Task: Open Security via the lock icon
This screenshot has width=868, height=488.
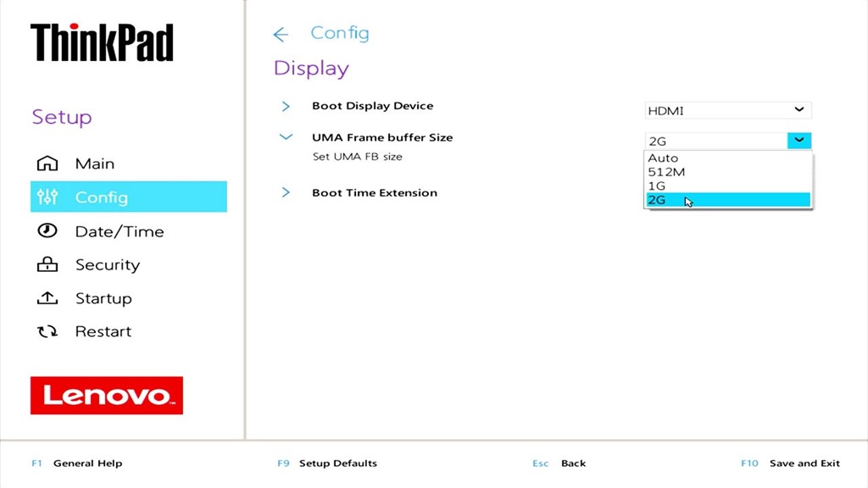Action: 47,264
